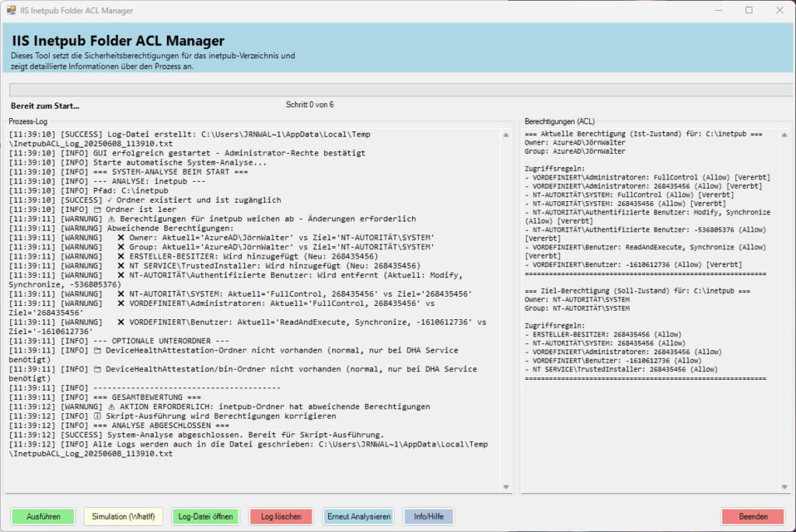Clear the log using Log löschen
This screenshot has height=532, width=796.
(x=281, y=516)
